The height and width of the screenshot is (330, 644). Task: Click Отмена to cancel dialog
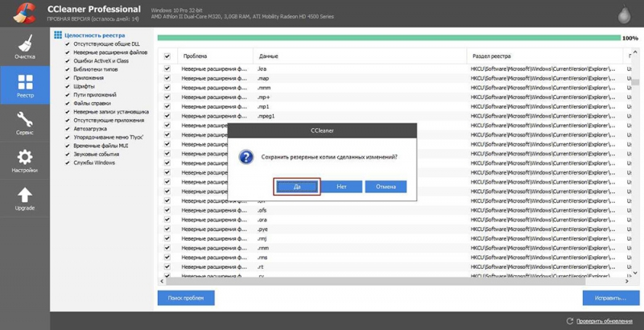pos(386,187)
